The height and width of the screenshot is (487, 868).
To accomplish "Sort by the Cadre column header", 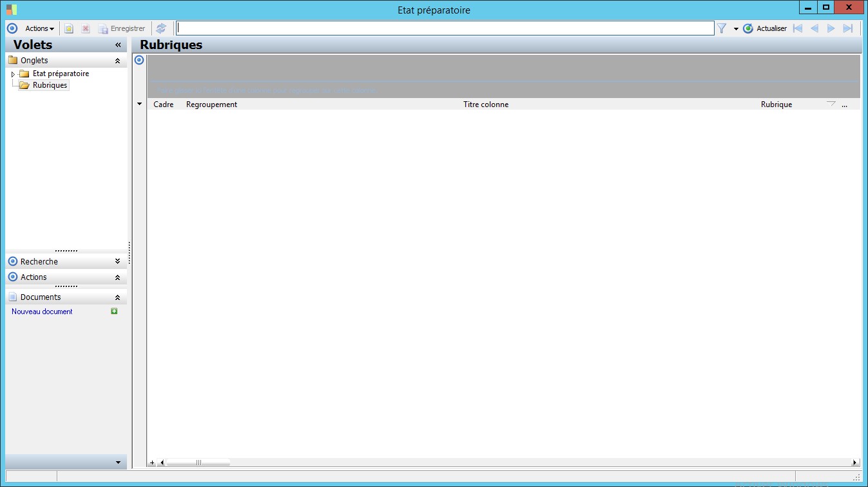I will [x=164, y=104].
